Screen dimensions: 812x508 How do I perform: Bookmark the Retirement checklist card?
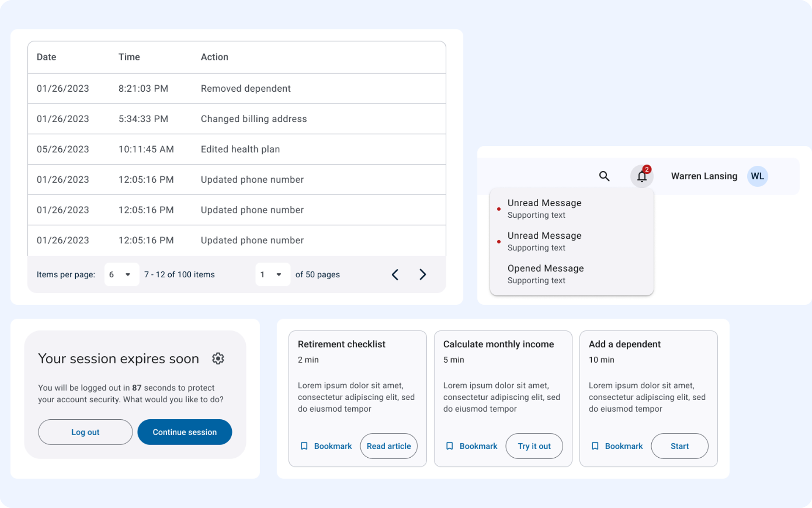[x=326, y=446]
